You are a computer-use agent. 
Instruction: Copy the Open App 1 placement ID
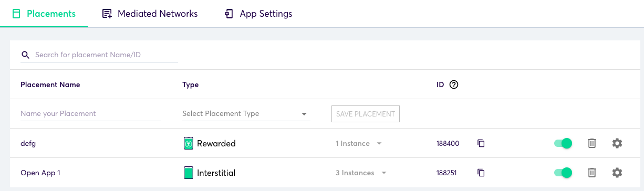click(x=481, y=173)
